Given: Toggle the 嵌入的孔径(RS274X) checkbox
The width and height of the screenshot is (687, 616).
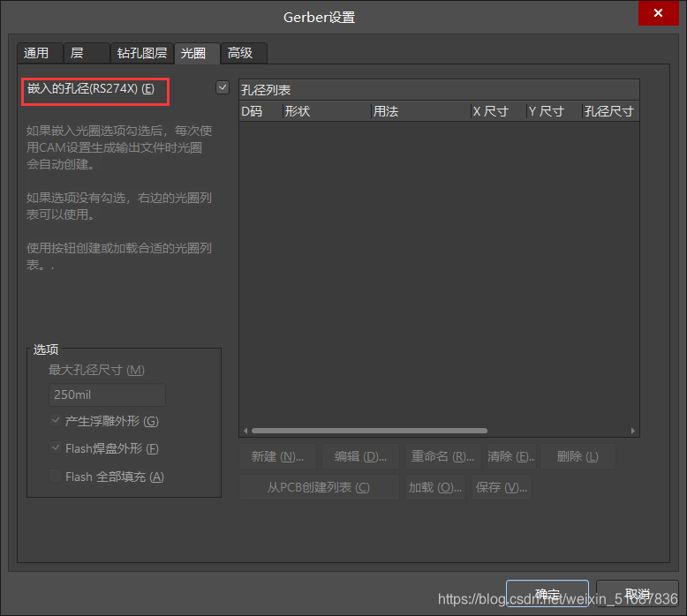Looking at the screenshot, I should pos(222,88).
